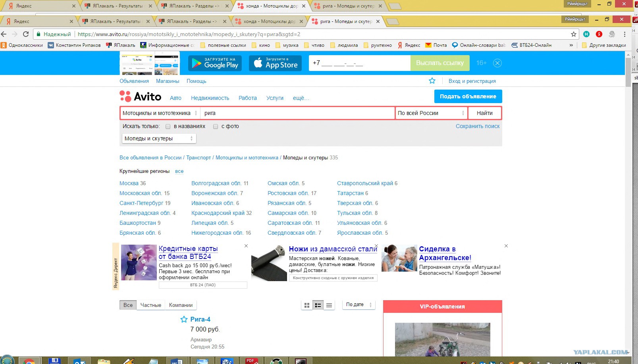Open the По всей России region dropdown

coord(431,113)
